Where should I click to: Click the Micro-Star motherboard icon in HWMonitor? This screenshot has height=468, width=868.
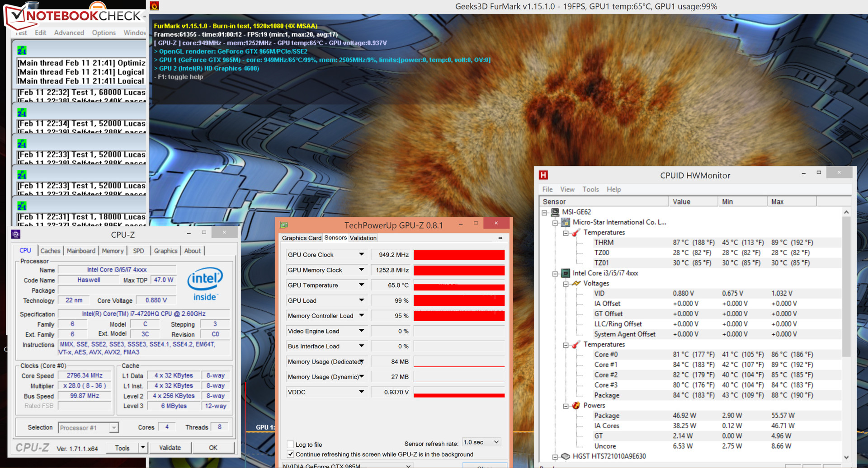point(566,222)
